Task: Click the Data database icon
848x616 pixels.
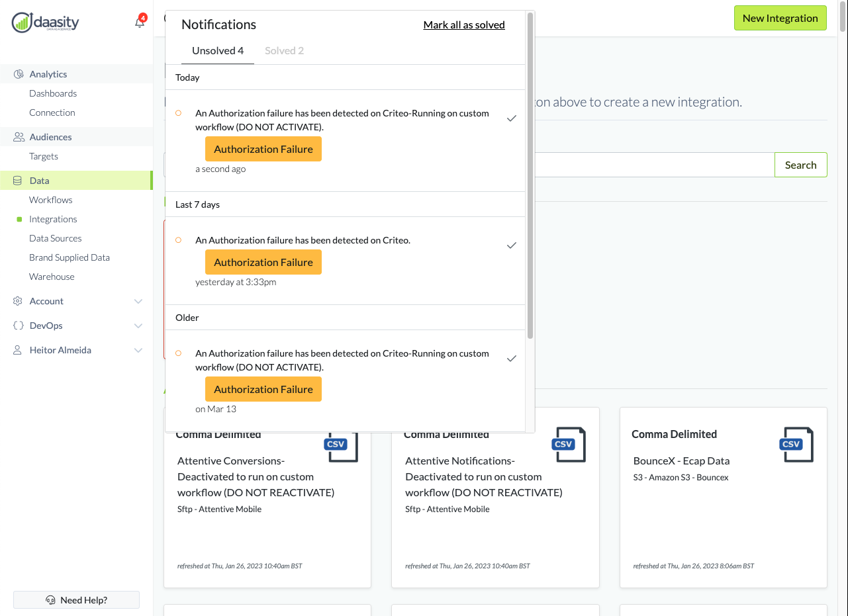Action: coord(18,181)
